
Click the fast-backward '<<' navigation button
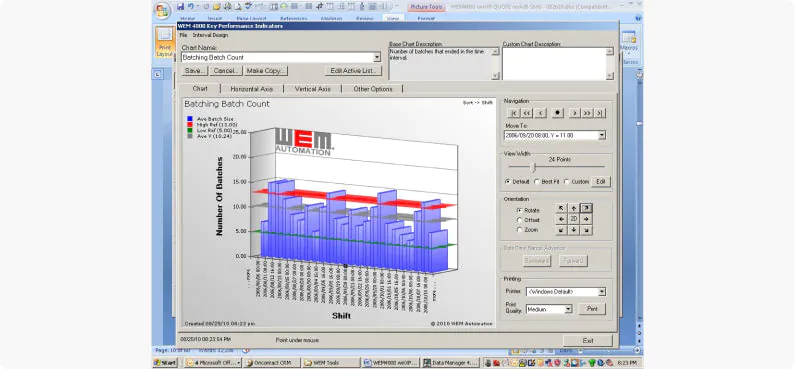[527, 113]
